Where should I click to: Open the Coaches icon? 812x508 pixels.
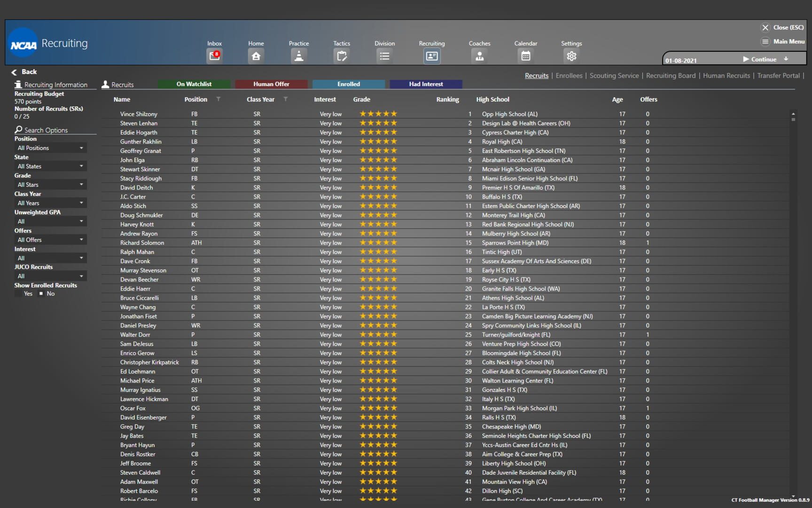click(479, 56)
